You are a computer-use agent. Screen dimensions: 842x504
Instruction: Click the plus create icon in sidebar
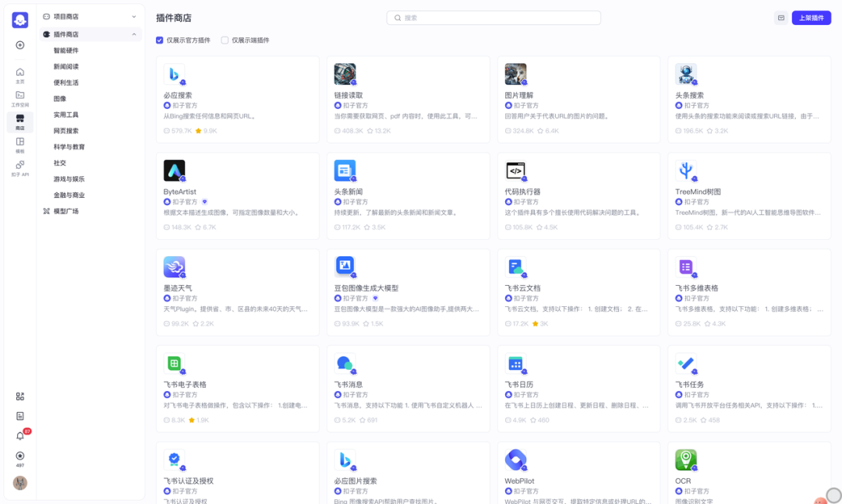click(x=19, y=45)
